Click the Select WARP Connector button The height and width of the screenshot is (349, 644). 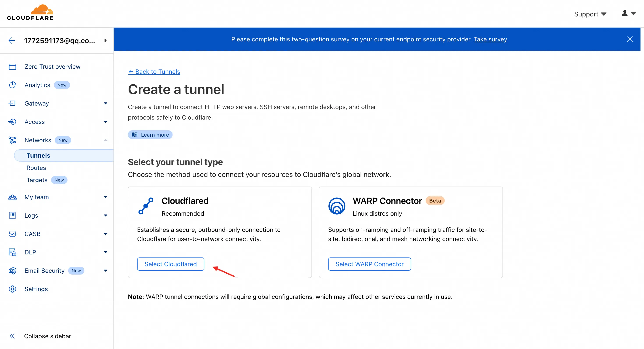tap(369, 264)
